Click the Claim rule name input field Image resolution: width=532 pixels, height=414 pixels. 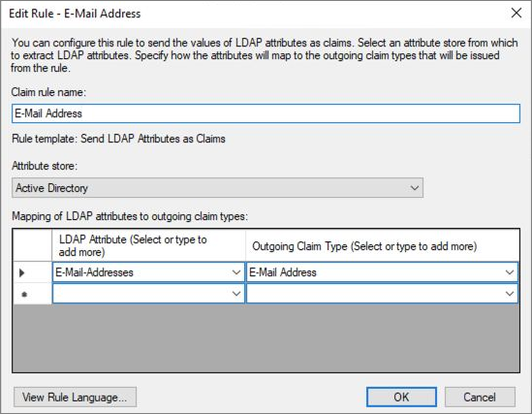tap(266, 113)
